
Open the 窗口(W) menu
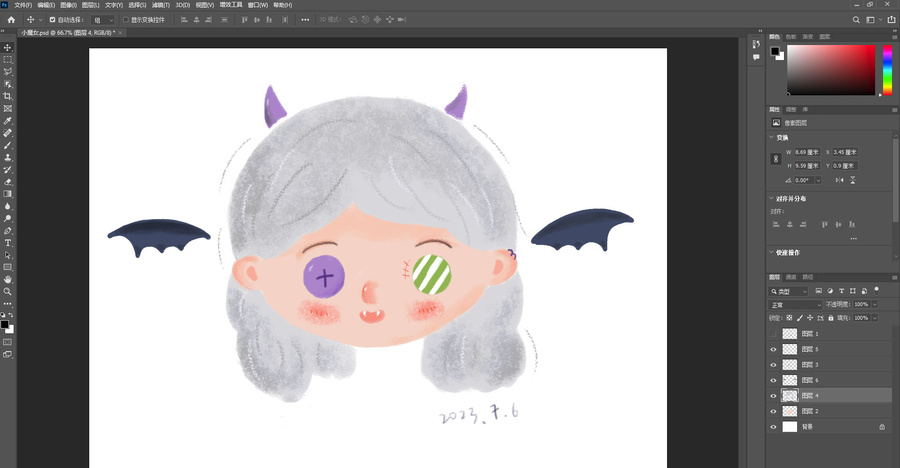click(x=258, y=5)
